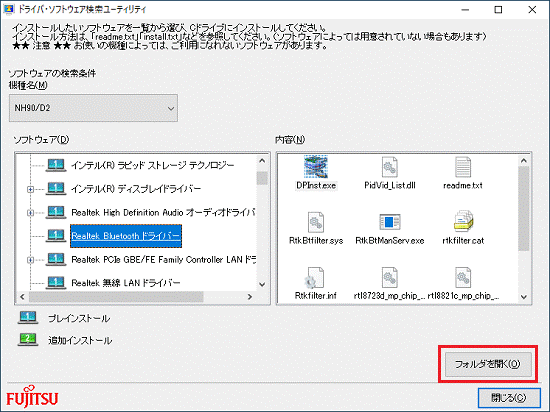Click the software list horizontal scrollbar thumb
Image resolution: width=550 pixels, height=412 pixels.
click(x=116, y=297)
